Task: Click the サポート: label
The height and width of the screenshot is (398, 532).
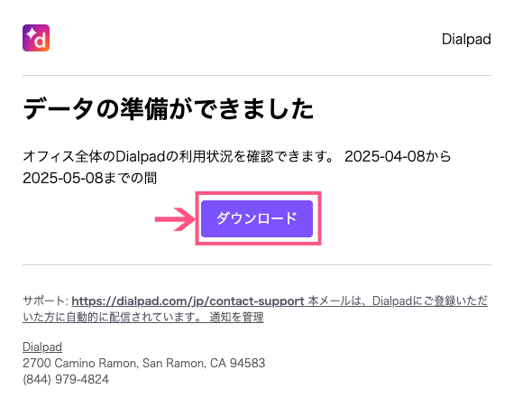Action: pos(46,301)
